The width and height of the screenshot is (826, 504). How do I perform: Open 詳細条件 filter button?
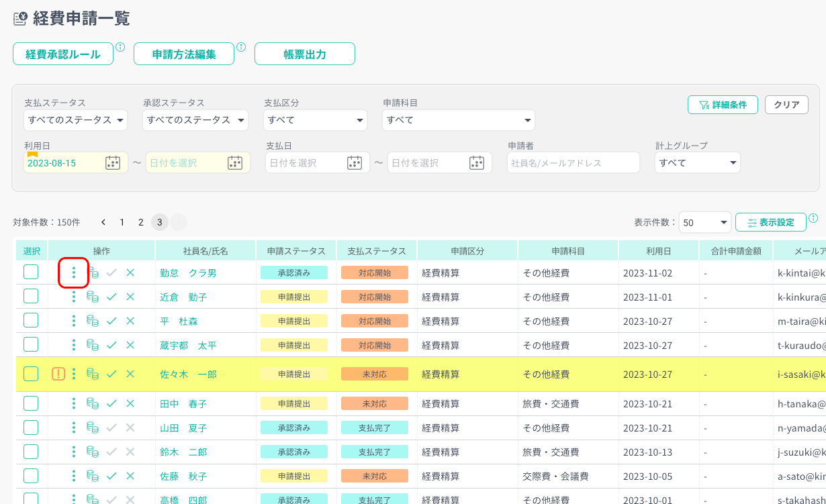tap(723, 105)
